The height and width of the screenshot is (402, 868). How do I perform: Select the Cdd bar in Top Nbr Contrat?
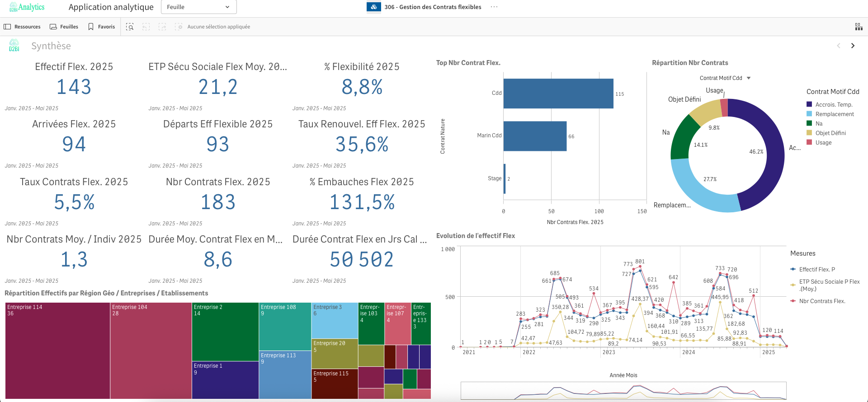coord(558,93)
